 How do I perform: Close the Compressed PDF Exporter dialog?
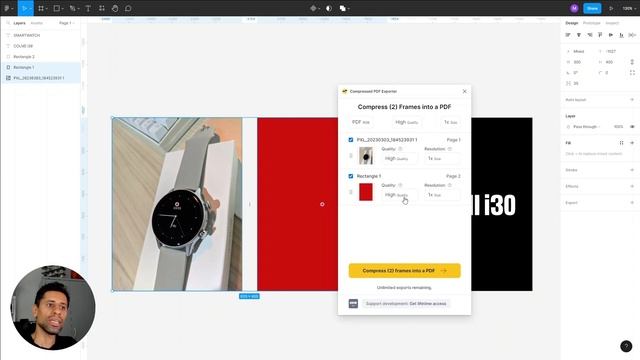[x=464, y=91]
